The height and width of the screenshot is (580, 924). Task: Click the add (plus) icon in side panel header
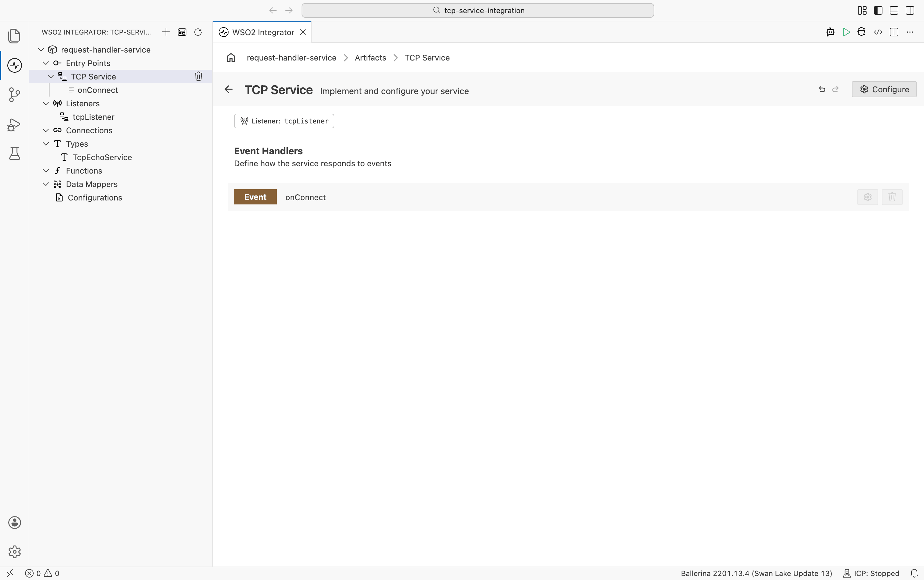pyautogui.click(x=166, y=32)
